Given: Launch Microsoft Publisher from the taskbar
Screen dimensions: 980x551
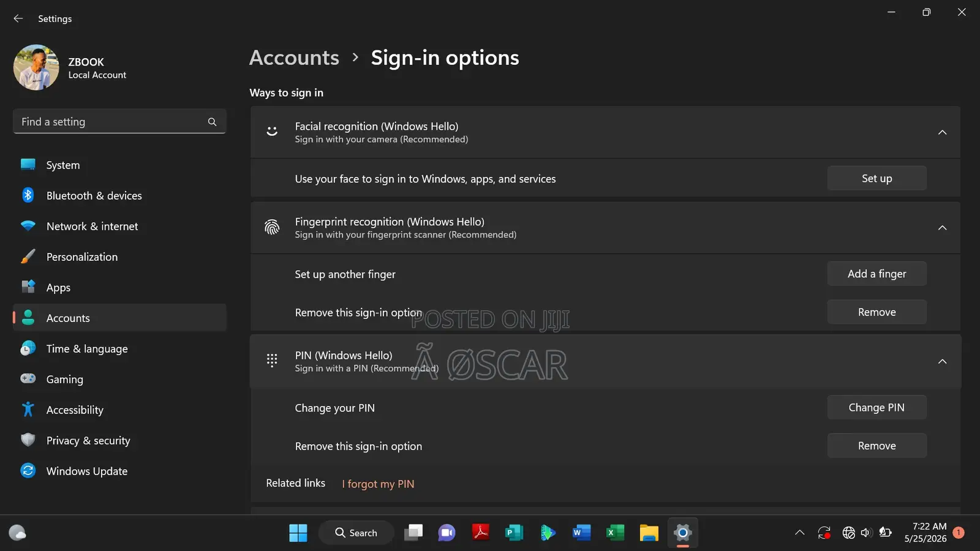Looking at the screenshot, I should [x=514, y=533].
